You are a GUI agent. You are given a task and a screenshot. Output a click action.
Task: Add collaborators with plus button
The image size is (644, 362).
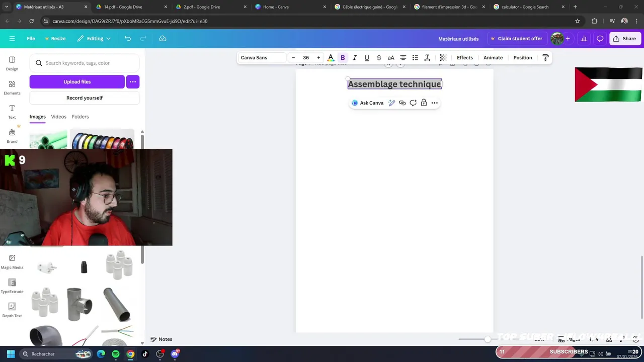tap(568, 39)
